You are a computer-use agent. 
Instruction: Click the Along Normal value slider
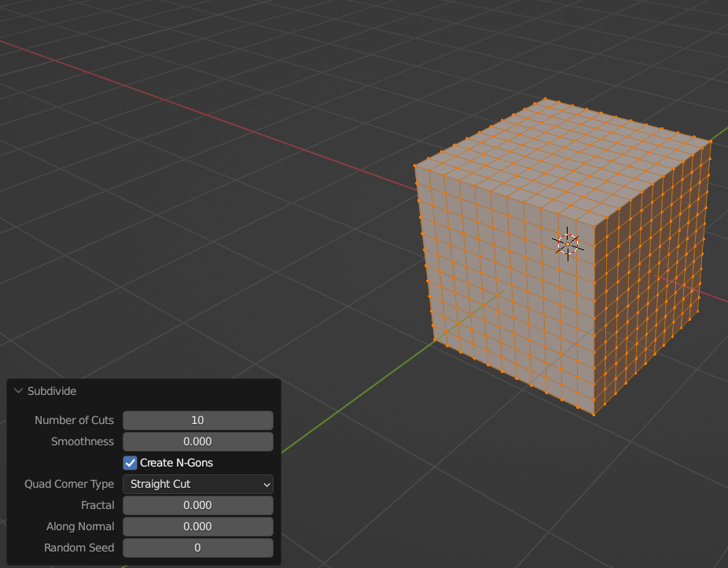point(198,526)
